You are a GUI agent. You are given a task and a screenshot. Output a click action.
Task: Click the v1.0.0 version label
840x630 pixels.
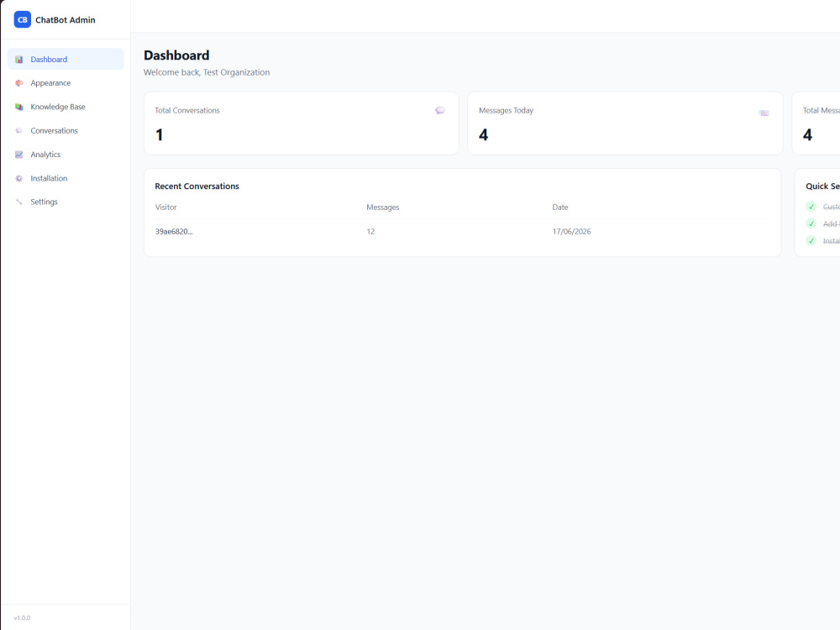click(22, 617)
